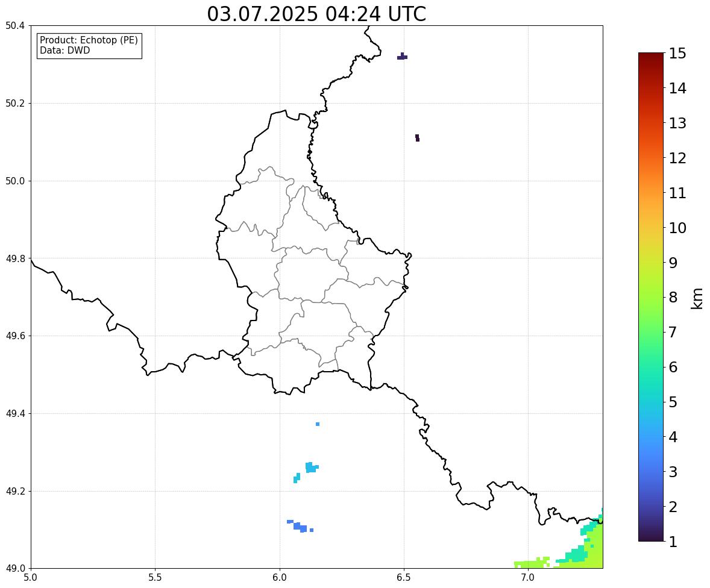710x588 pixels.
Task: Click the y-axis label 50.0
Action: 15,181
